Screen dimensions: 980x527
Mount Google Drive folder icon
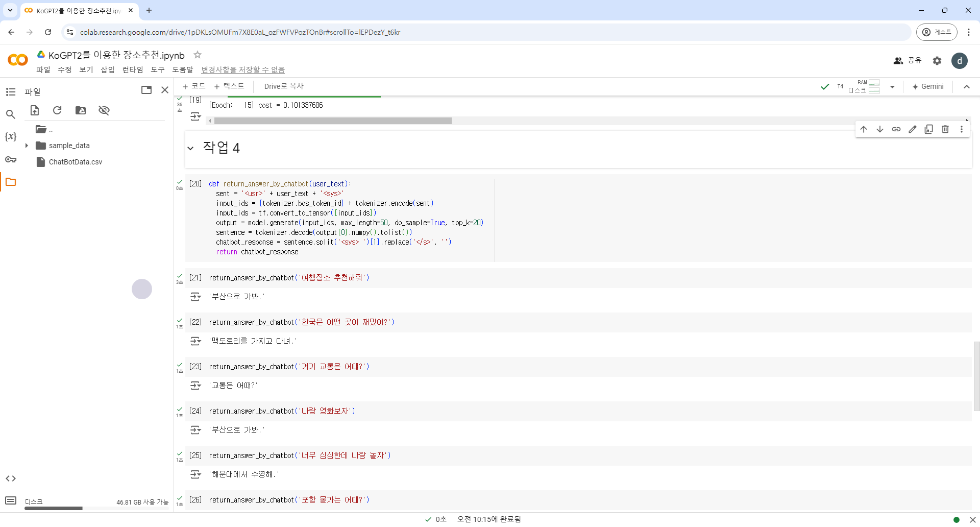(81, 110)
